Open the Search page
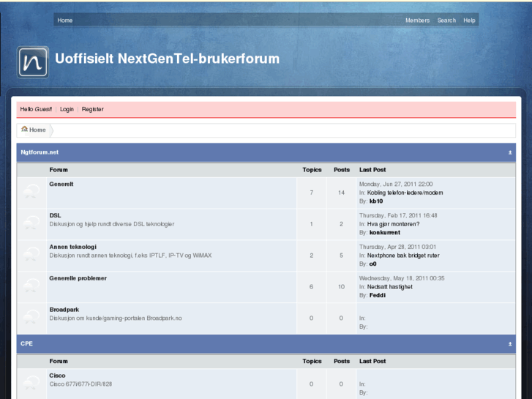 [446, 20]
